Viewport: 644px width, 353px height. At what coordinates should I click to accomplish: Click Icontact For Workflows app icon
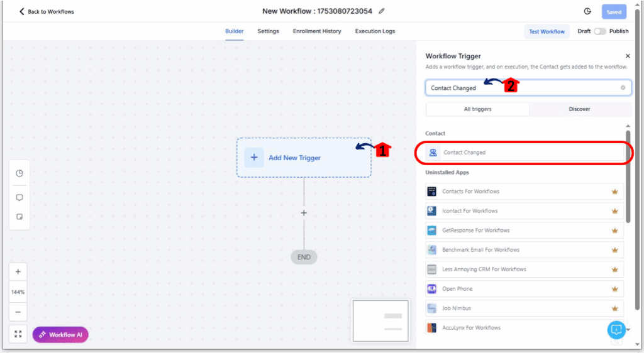[x=431, y=211]
